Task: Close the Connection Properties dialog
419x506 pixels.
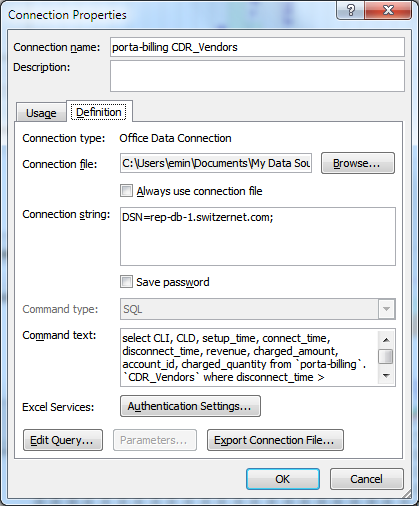Action: pyautogui.click(x=388, y=10)
